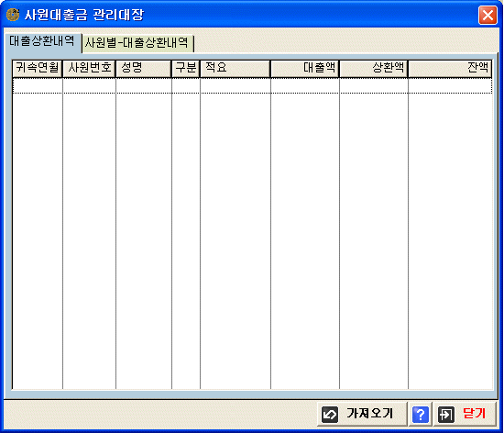Switch to 대출상환내역 tab
The width and height of the screenshot is (504, 433).
tap(42, 41)
